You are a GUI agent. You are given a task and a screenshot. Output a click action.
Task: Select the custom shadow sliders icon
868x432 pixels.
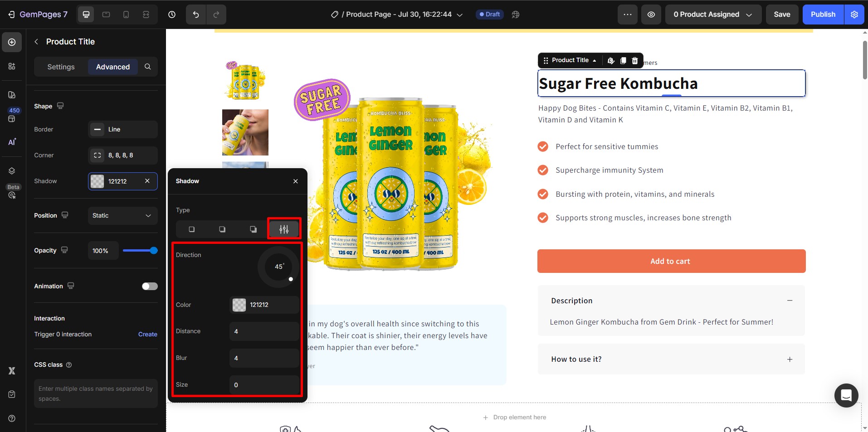tap(284, 229)
